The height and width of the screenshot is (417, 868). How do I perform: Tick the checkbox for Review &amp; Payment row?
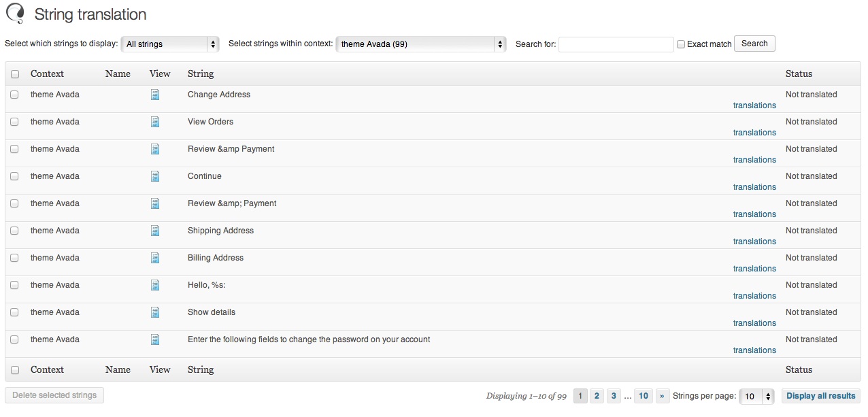(x=15, y=203)
